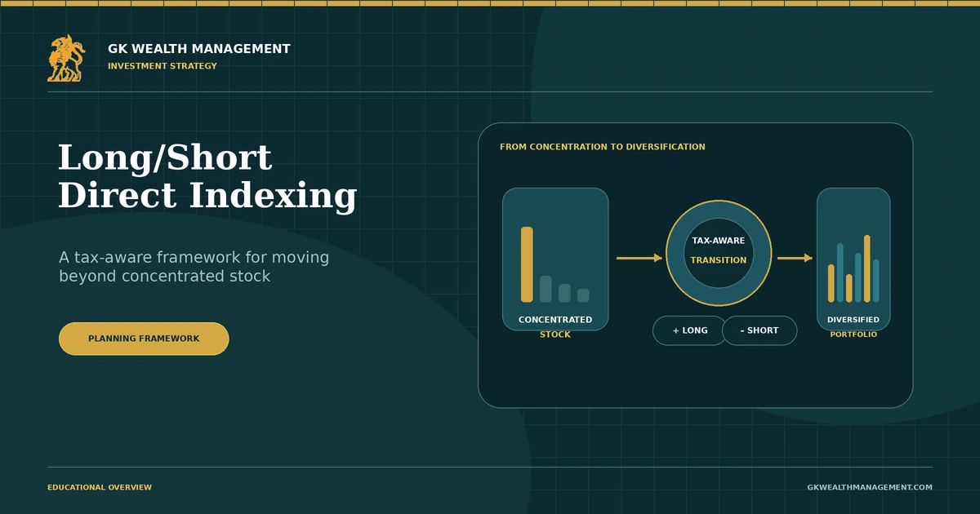The width and height of the screenshot is (980, 514).
Task: Click the GK Wealth Management griffin logo
Action: [x=66, y=58]
